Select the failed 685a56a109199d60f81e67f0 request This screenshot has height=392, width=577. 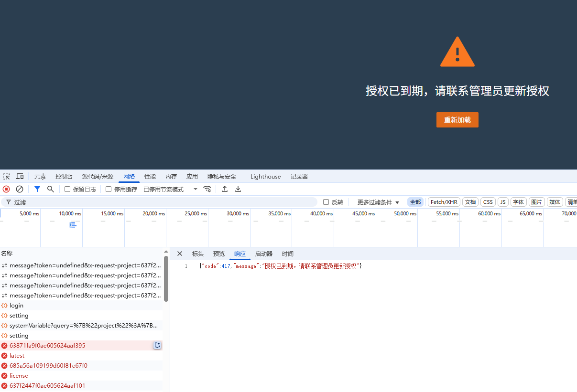(81, 365)
